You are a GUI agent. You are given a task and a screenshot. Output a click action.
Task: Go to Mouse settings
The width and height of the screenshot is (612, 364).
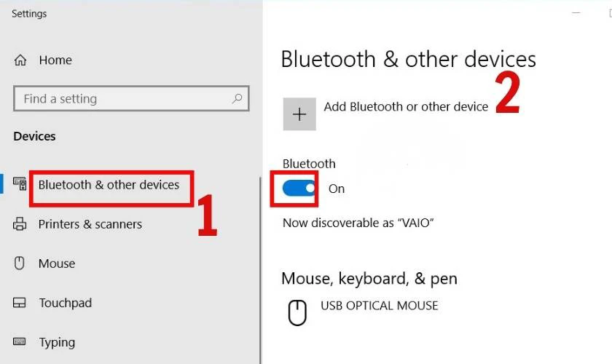tap(57, 264)
